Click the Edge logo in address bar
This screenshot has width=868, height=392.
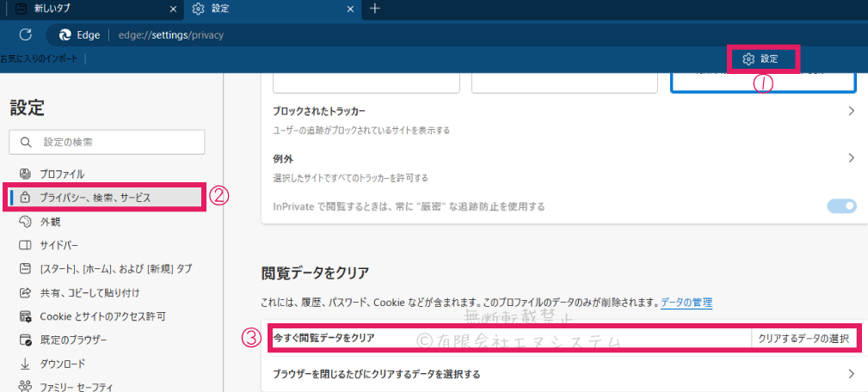[65, 35]
